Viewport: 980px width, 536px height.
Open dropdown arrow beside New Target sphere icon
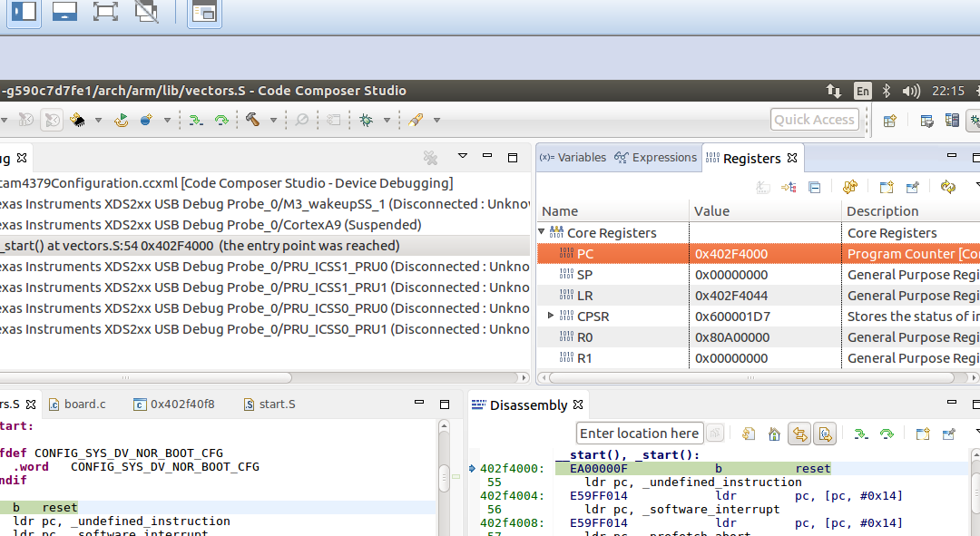point(167,120)
